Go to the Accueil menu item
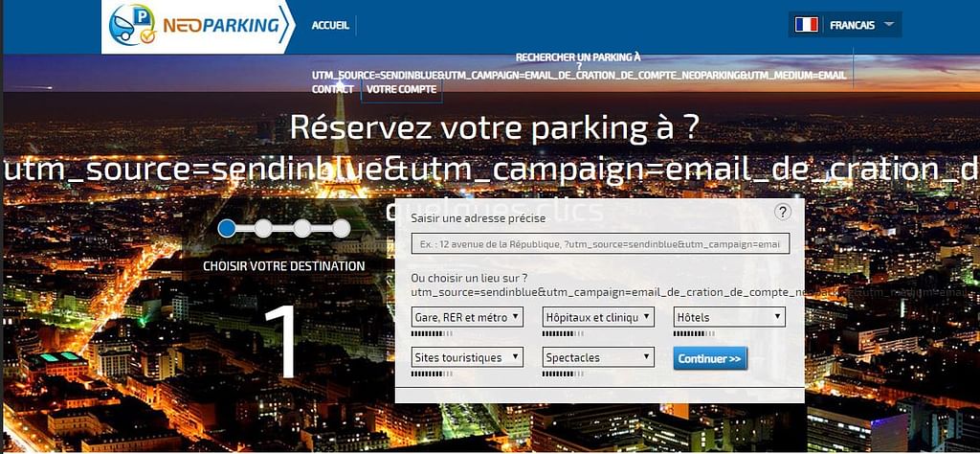This screenshot has width=980, height=454. (330, 25)
